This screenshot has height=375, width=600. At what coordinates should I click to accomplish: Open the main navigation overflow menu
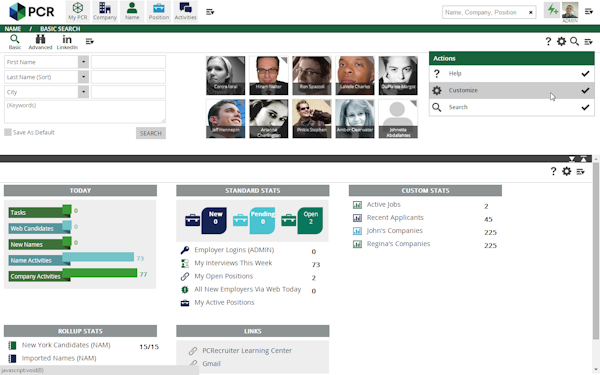[210, 12]
